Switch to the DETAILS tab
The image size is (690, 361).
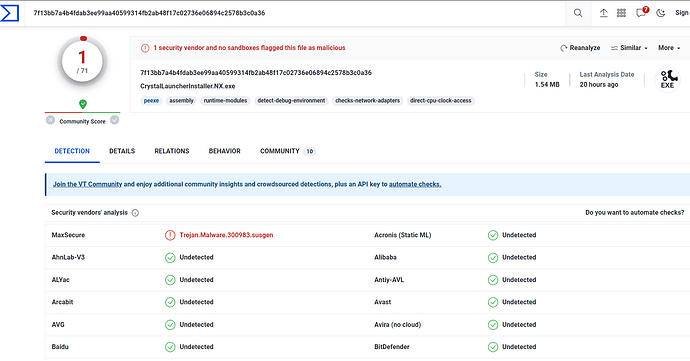(122, 151)
